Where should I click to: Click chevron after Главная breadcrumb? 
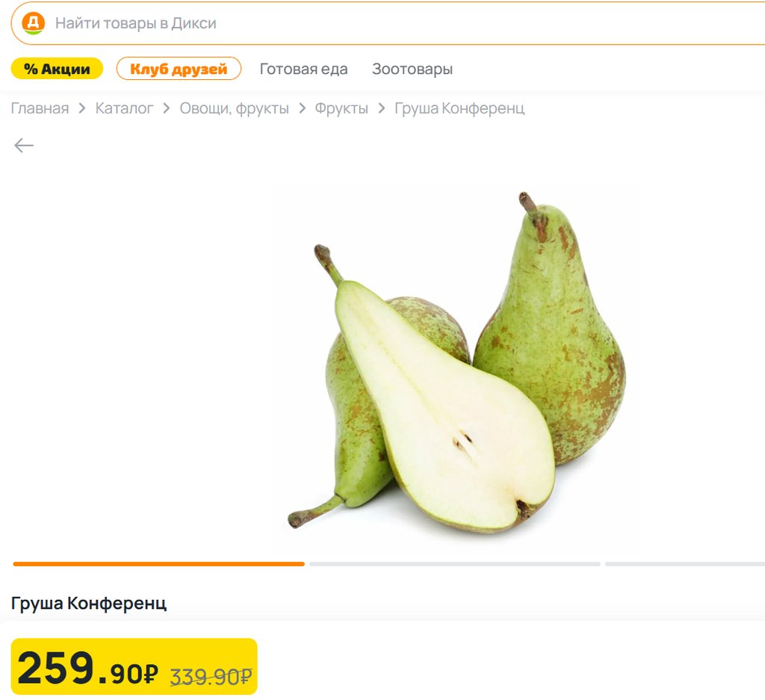(x=82, y=108)
